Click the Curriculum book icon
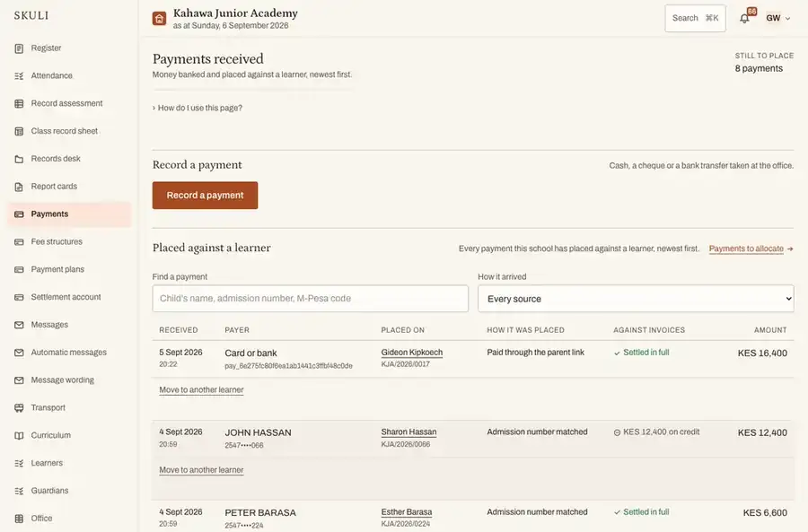Viewport: 808px width, 532px height. (19, 436)
